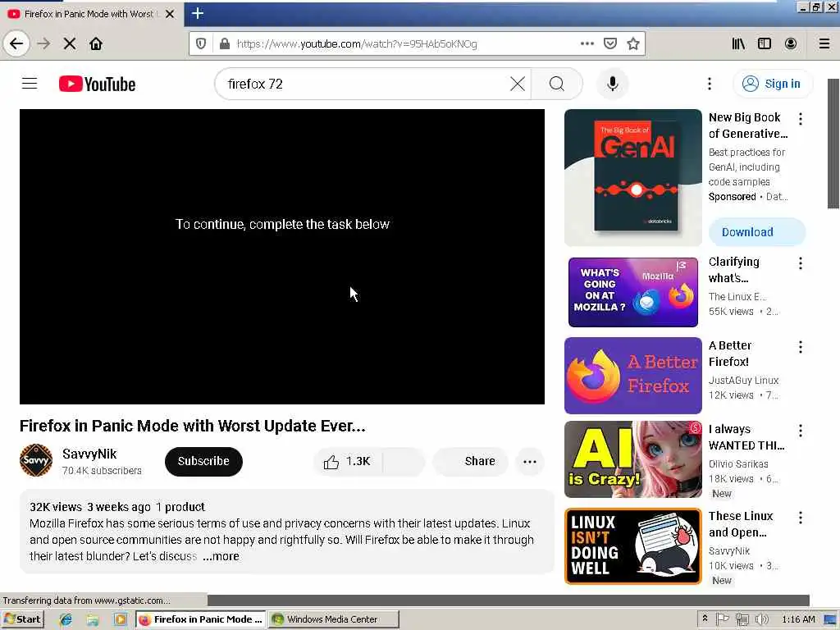Image resolution: width=840 pixels, height=630 pixels.
Task: Open the Firefox home page icon
Action: 96,43
